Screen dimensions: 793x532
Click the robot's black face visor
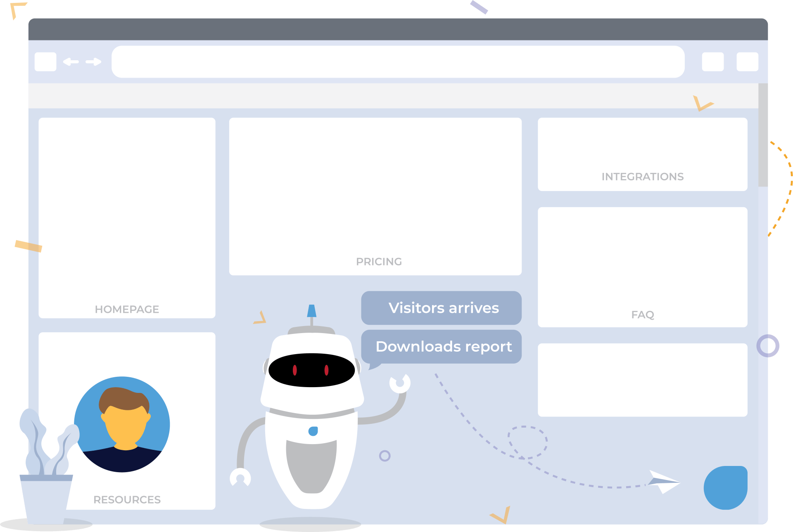click(x=311, y=370)
